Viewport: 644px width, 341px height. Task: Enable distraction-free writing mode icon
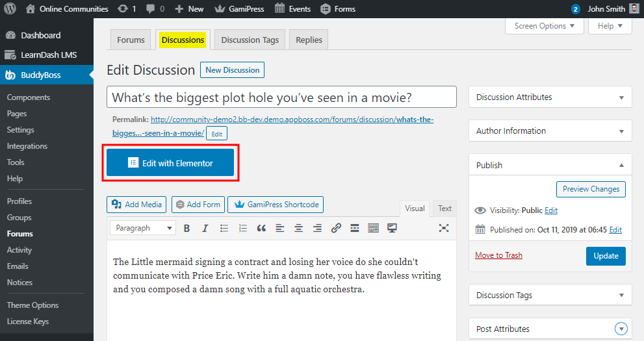pyautogui.click(x=444, y=228)
